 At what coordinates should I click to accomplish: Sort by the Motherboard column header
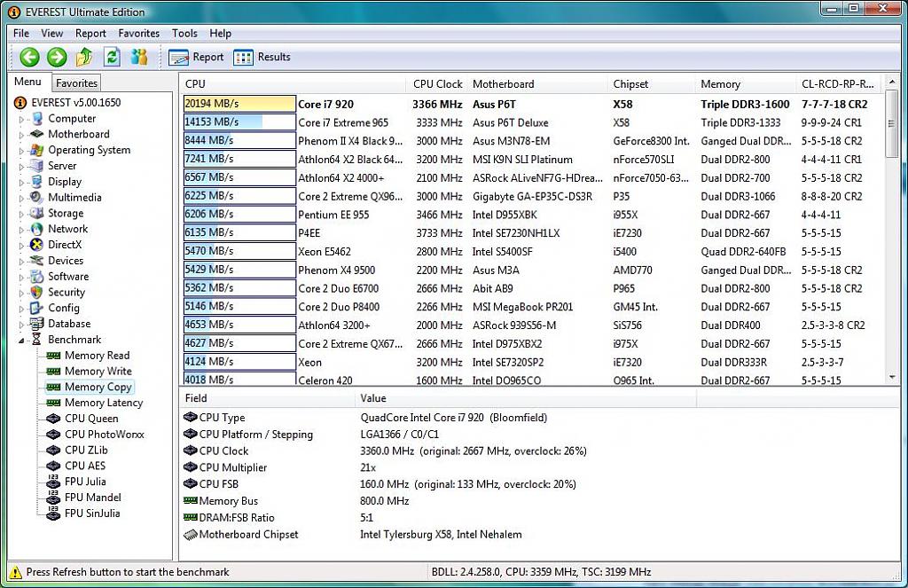pos(537,84)
